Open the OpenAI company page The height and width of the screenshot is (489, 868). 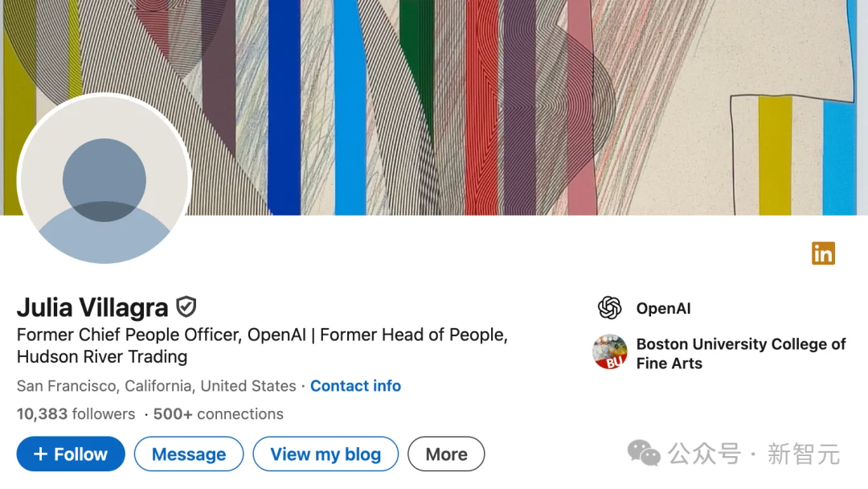point(664,308)
